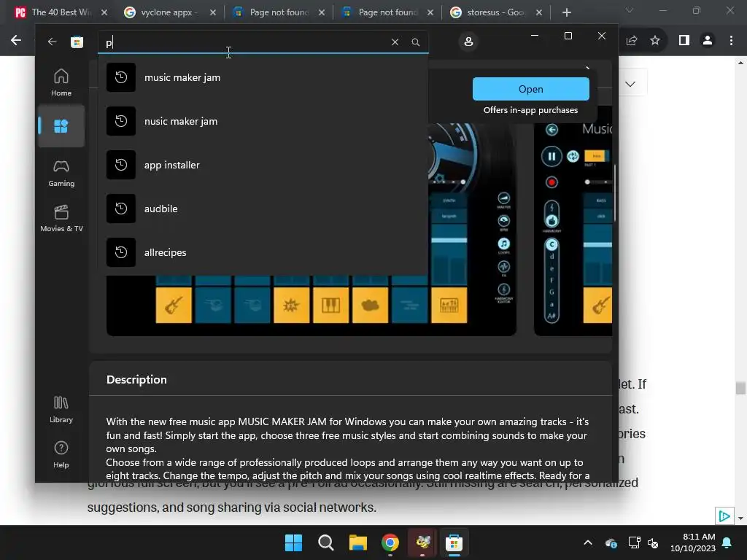
Task: Switch to first 'Page not found' tab
Action: [279, 12]
